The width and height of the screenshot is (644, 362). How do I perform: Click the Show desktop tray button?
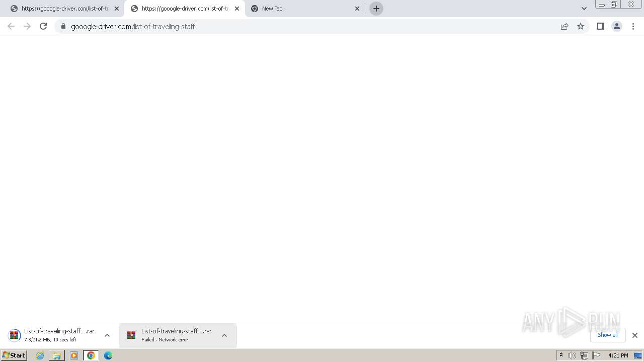coord(638,355)
